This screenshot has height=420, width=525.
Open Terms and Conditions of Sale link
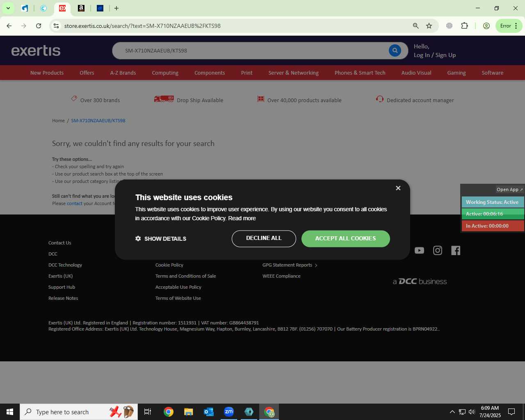pyautogui.click(x=186, y=276)
